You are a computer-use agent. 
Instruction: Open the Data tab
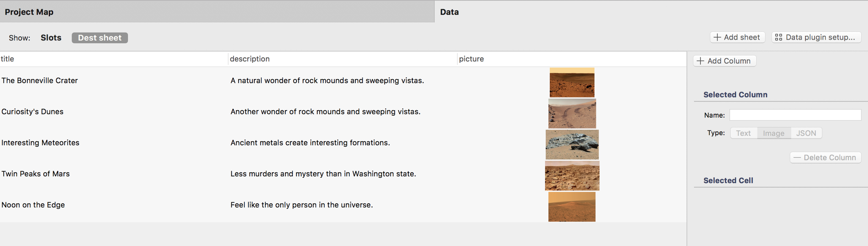tap(449, 12)
